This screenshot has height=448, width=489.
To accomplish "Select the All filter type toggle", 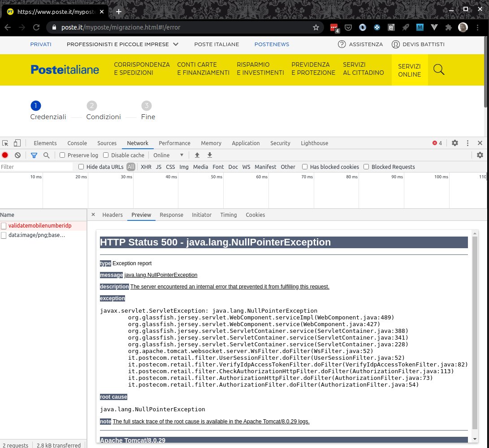I will 131,167.
